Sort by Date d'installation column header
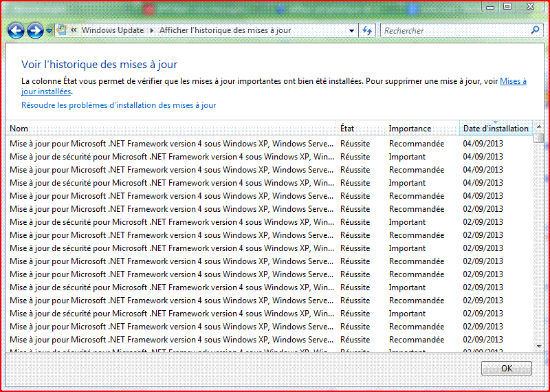The width and height of the screenshot is (550, 392). (x=496, y=129)
